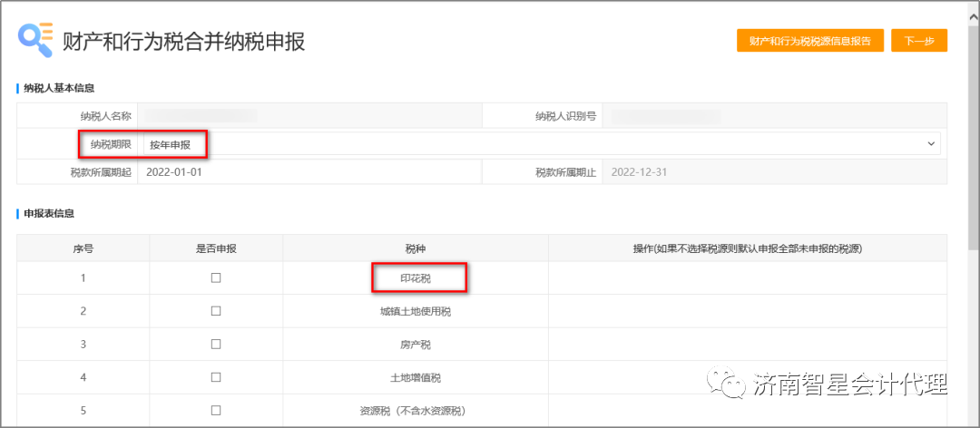Click the 纳税期限 label
Screen dimensions: 980x428
pyautogui.click(x=111, y=144)
